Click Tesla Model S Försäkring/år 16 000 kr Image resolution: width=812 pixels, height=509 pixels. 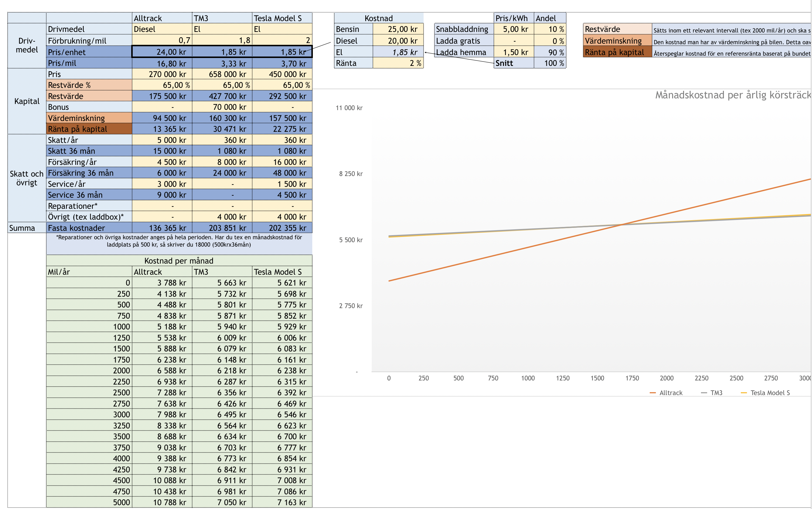(x=282, y=162)
